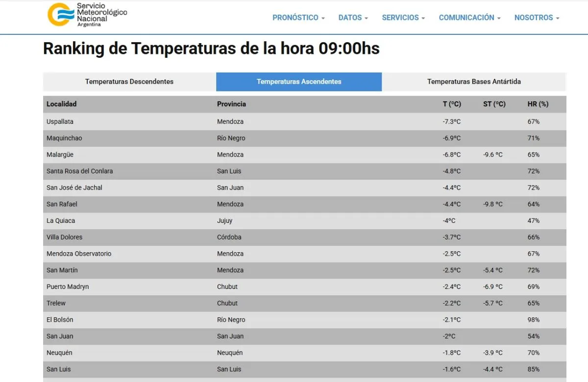
Task: Open the NOSOTROS menu
Action: (537, 18)
